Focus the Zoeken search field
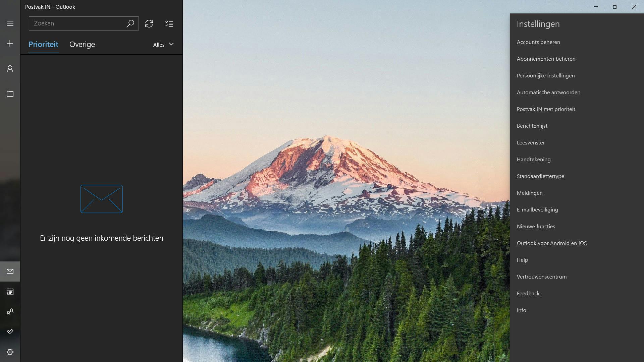644x362 pixels. point(77,23)
